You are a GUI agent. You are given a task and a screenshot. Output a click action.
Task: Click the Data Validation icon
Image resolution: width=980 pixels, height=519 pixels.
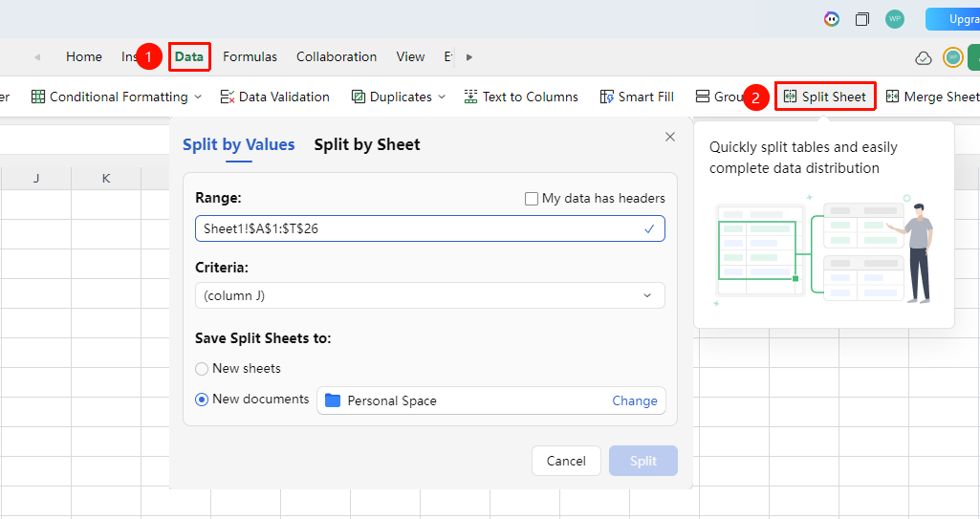(x=228, y=97)
